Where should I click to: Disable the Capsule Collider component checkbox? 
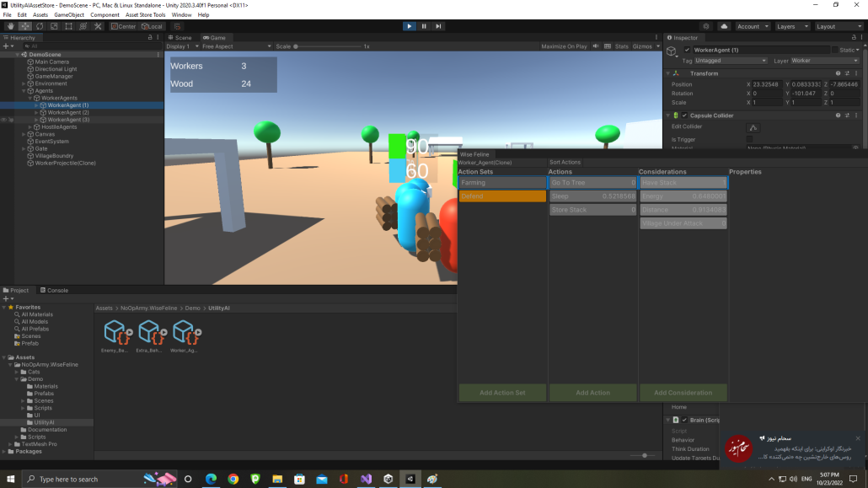(684, 115)
